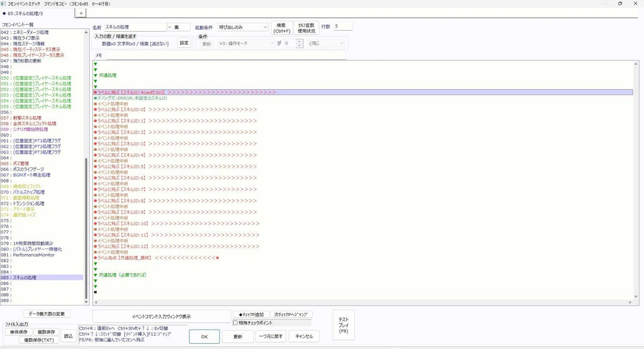Select the highlighted ラベルに飛ぶ【スキルID:¥cself[30]】 line
This screenshot has height=349, width=644.
(x=363, y=92)
